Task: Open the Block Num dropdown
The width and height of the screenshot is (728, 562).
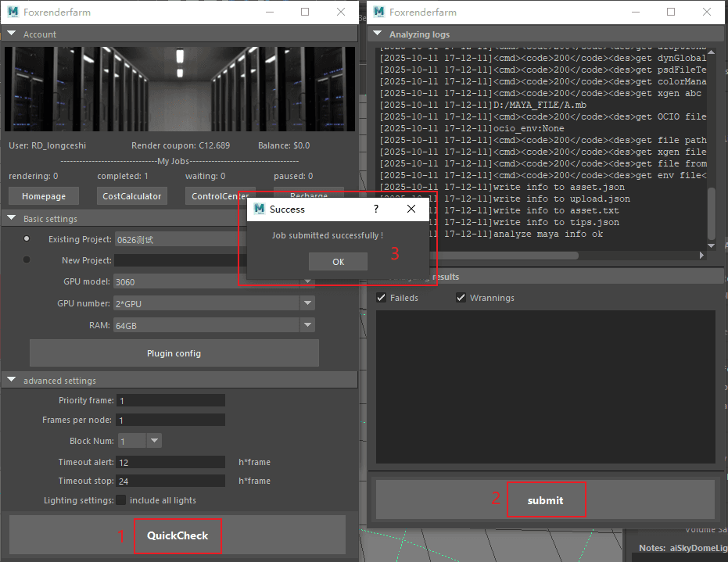Action: 154,441
